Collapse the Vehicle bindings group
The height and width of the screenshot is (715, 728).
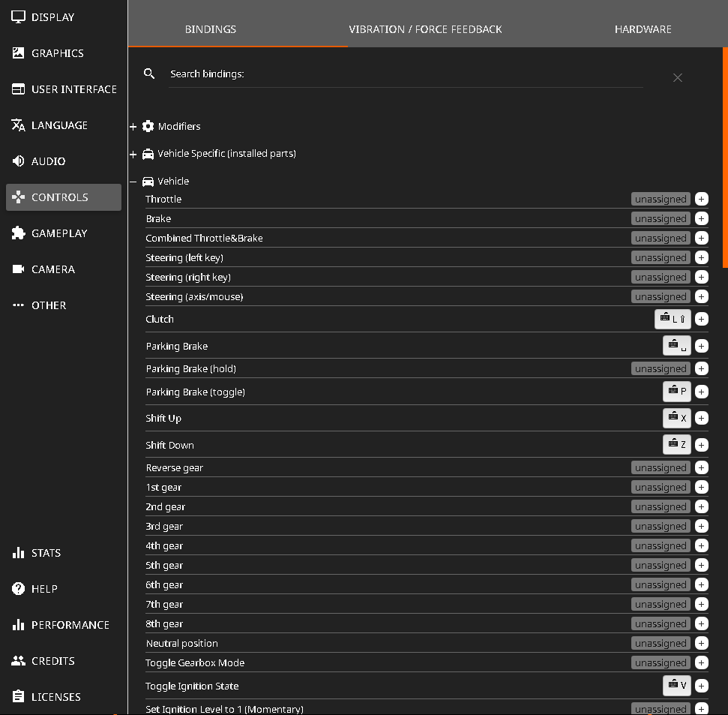point(133,182)
